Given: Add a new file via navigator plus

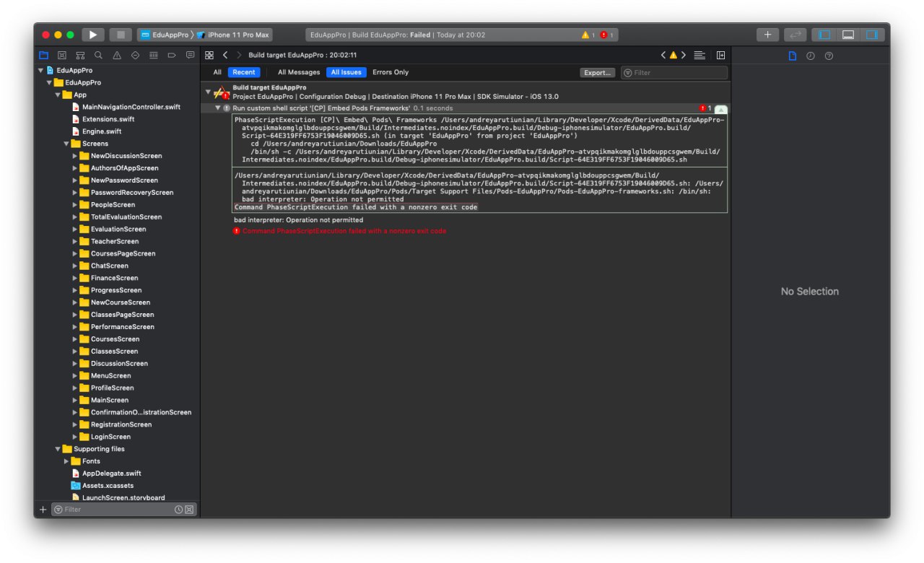Looking at the screenshot, I should [43, 510].
